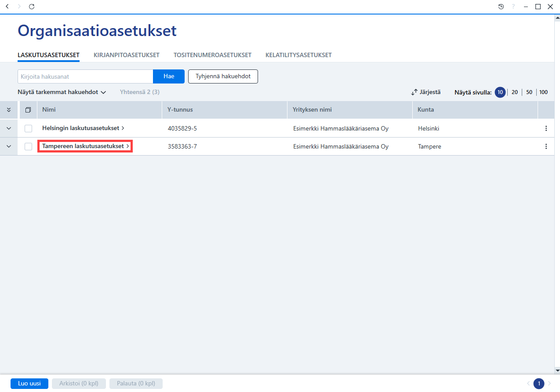
Task: Reload the page with refresh icon
Action: 31,7
